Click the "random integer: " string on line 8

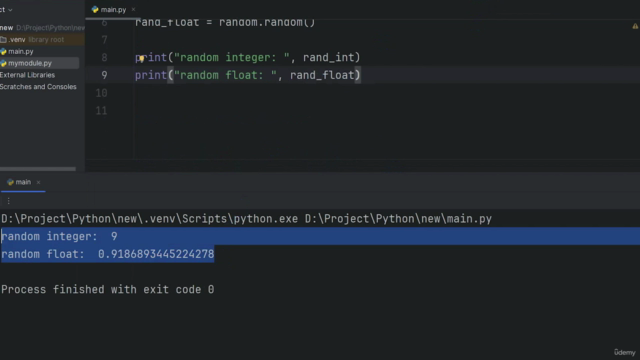pyautogui.click(x=232, y=58)
